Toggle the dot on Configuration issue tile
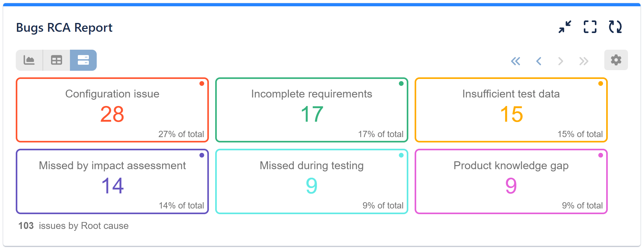Screen dimensions: 644x250 202,83
